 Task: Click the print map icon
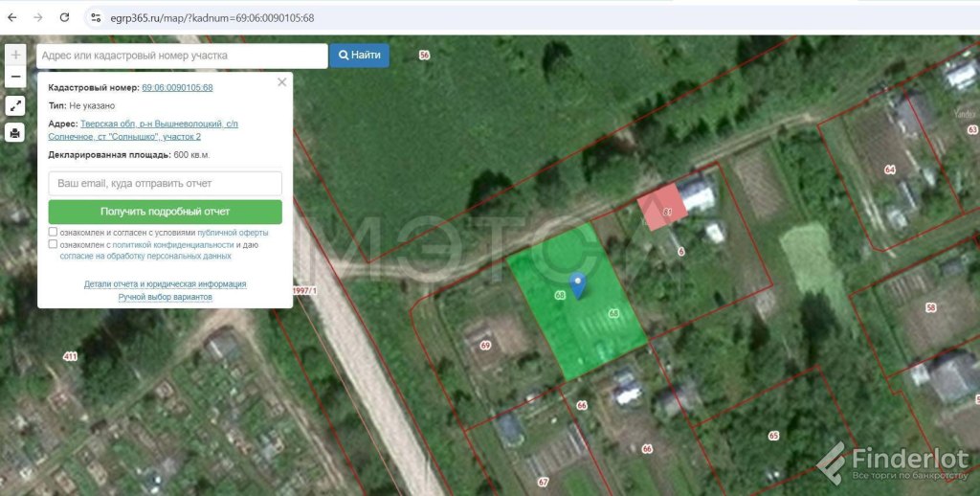[x=15, y=133]
